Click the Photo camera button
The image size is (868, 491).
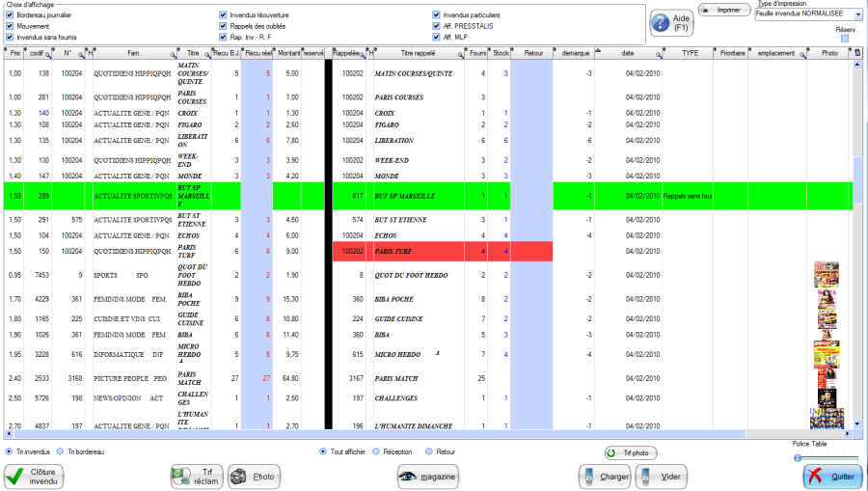[x=255, y=476]
